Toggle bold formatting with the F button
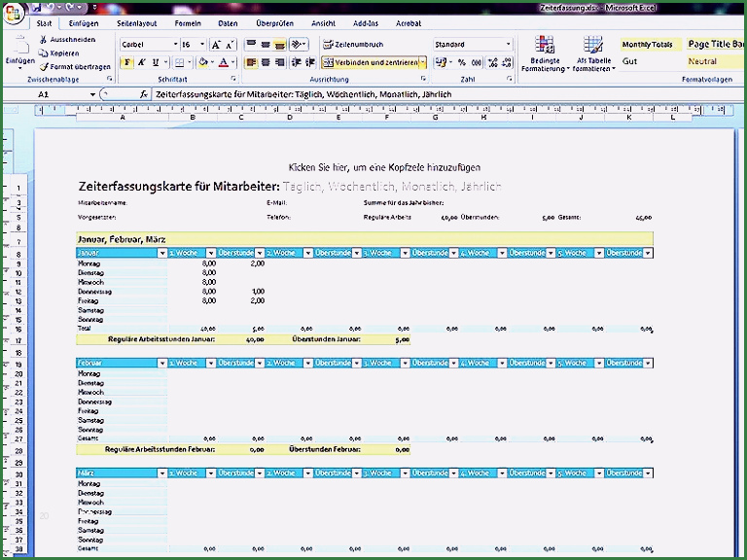This screenshot has height=560, width=747. (127, 62)
